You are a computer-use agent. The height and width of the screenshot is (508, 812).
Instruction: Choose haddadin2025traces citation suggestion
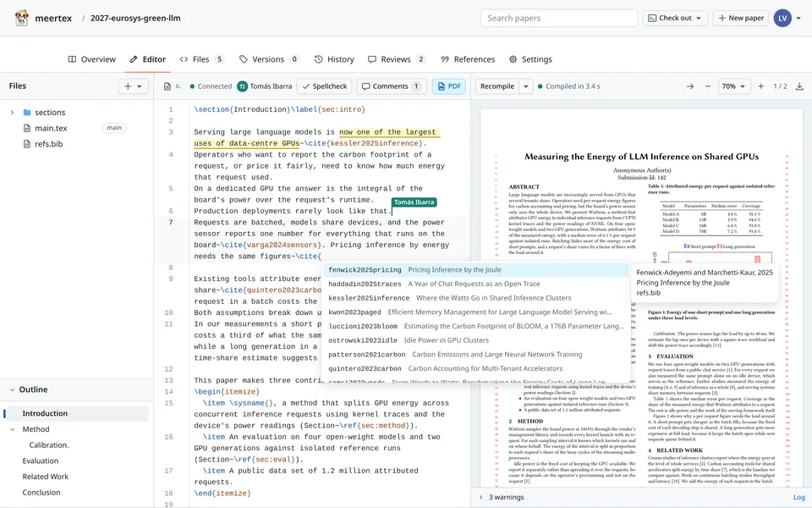pos(476,284)
